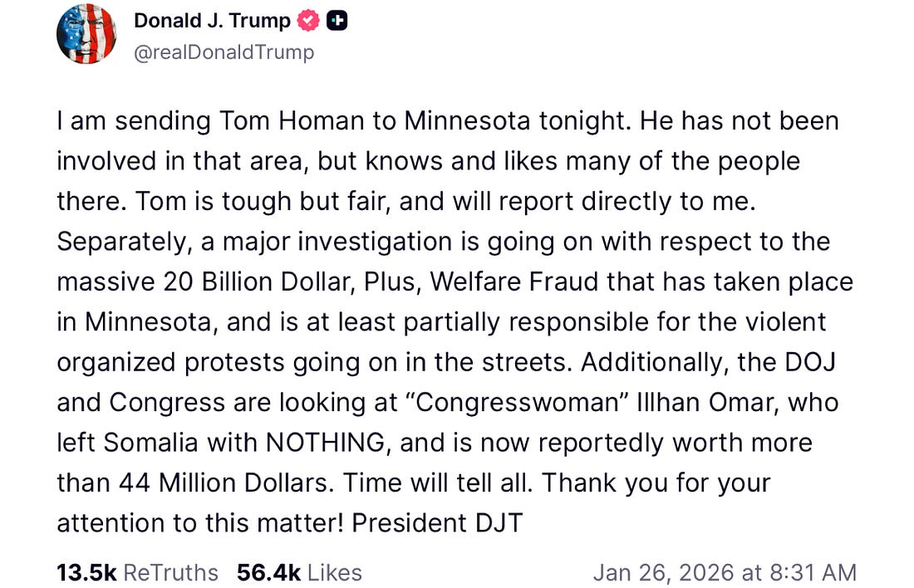Click the Donald J. Trump profile avatar
914x588 pixels.
(x=86, y=36)
